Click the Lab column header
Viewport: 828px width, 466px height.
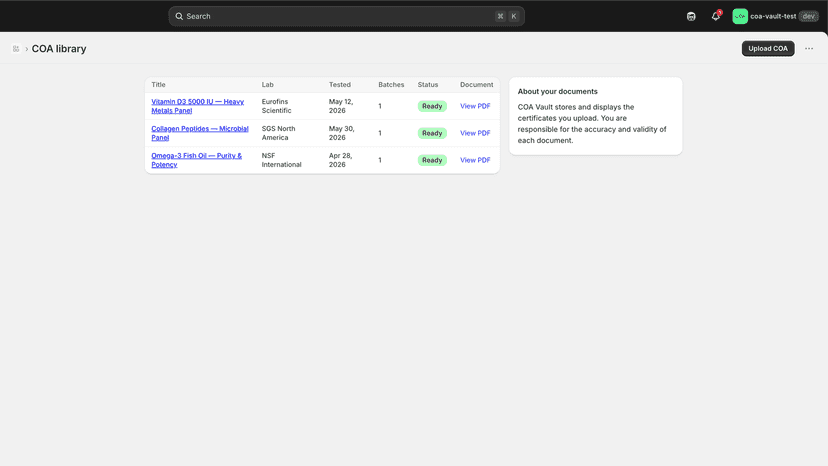(268, 85)
